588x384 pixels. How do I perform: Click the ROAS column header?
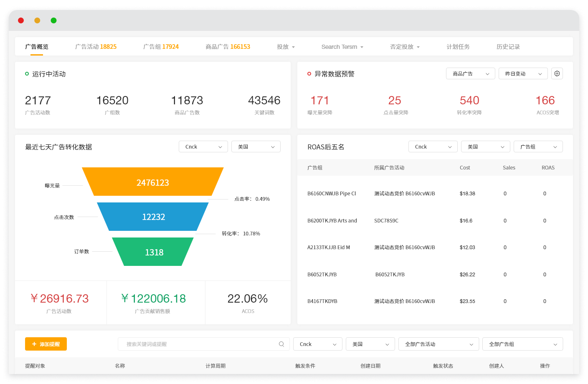point(548,167)
